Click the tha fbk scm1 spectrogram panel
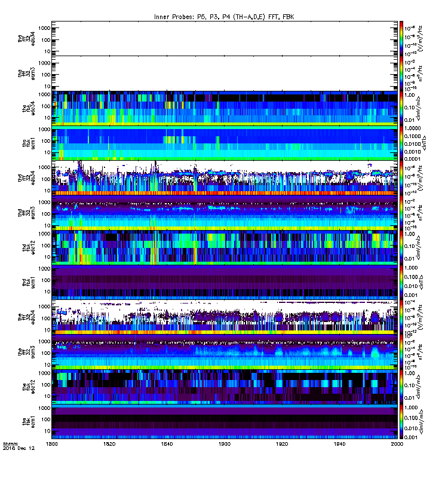 (x=225, y=143)
